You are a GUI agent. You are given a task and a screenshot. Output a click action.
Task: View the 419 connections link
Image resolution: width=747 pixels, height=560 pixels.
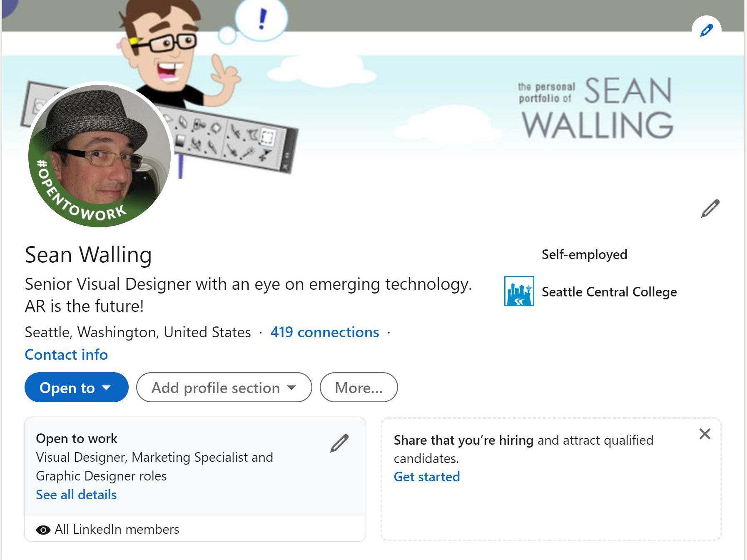pos(324,332)
